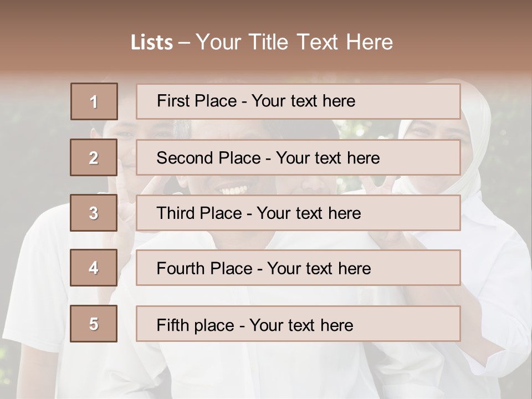The image size is (532, 399).
Task: Select the 'Second Place' text bar
Action: click(298, 157)
